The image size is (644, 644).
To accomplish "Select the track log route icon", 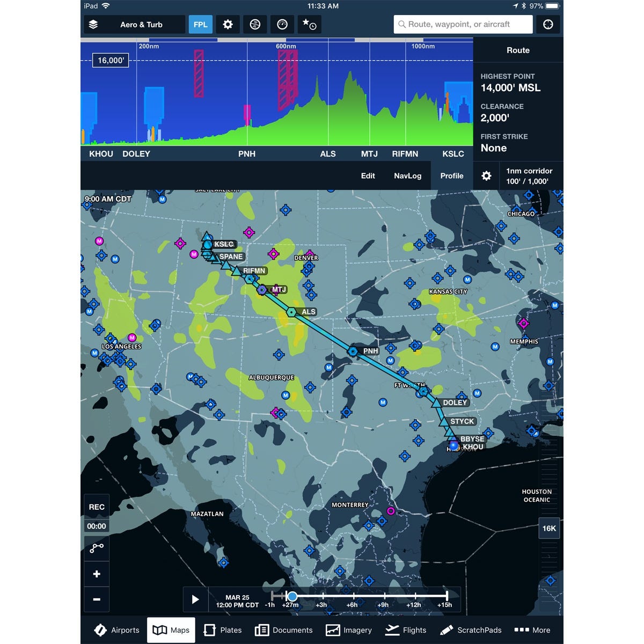I will click(97, 548).
